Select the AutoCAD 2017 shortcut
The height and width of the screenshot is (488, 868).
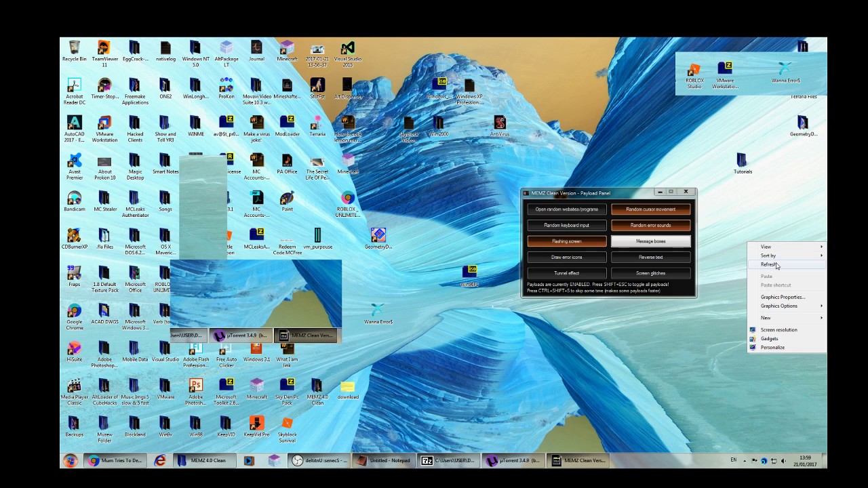click(74, 129)
